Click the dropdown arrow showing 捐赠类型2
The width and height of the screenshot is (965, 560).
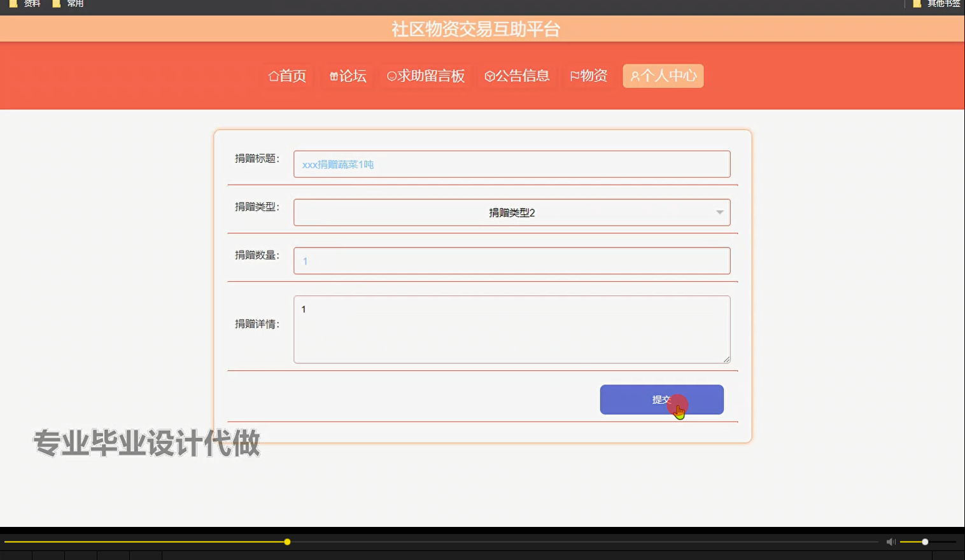[719, 212]
